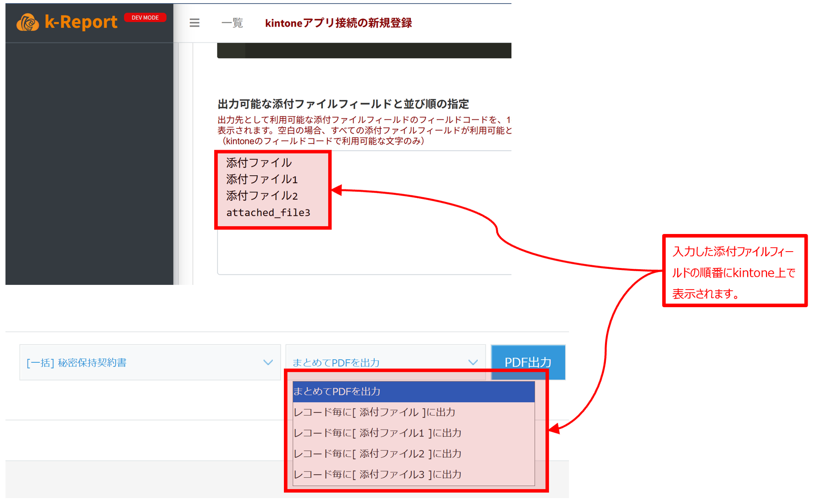Choose レコード毎に[ 添付ファイル1 ]に出力 option
Screen dimensions: 820x504
click(413, 433)
